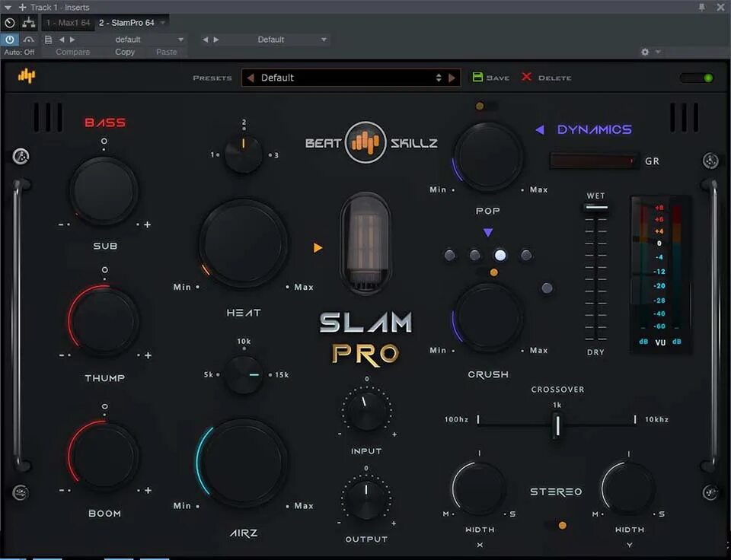
Task: Click the heat mode selector knob (1-2-3)
Action: [x=244, y=154]
